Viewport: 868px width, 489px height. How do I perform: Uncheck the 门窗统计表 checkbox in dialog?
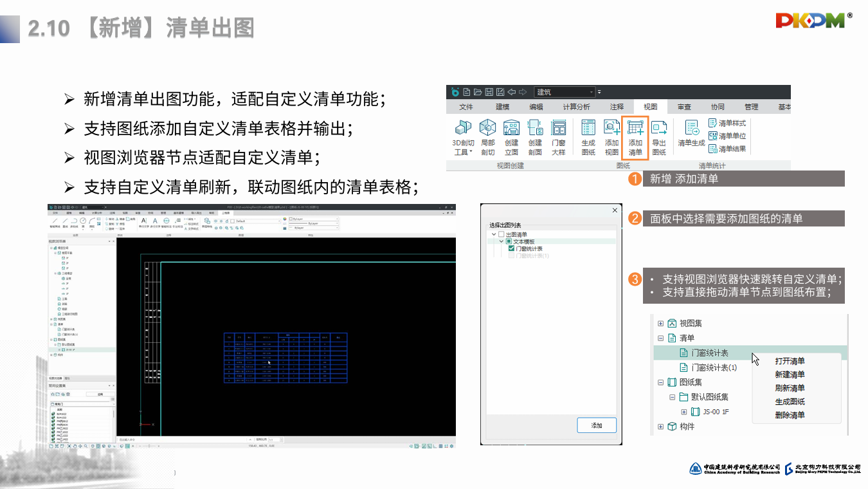pyautogui.click(x=511, y=248)
